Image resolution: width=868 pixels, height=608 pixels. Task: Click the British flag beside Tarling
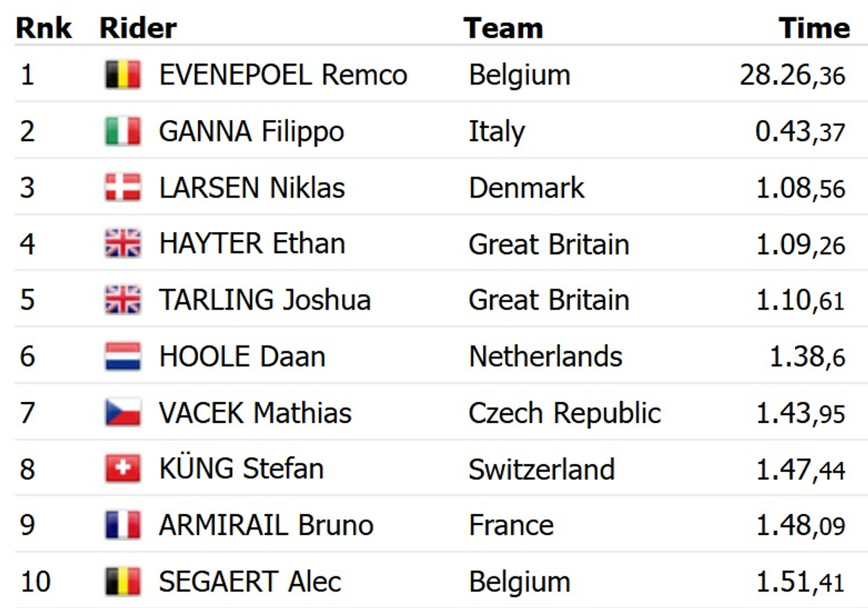[x=122, y=301]
